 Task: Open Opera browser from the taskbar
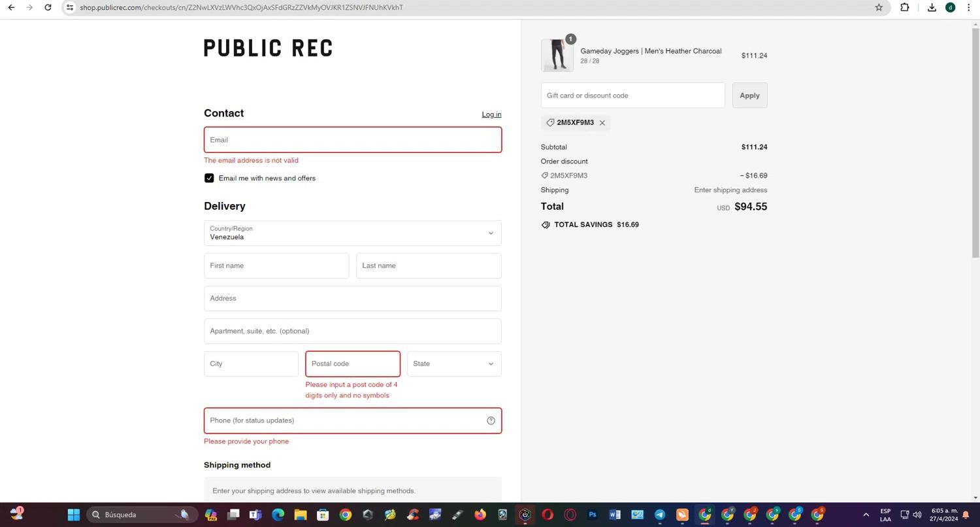coord(547,515)
